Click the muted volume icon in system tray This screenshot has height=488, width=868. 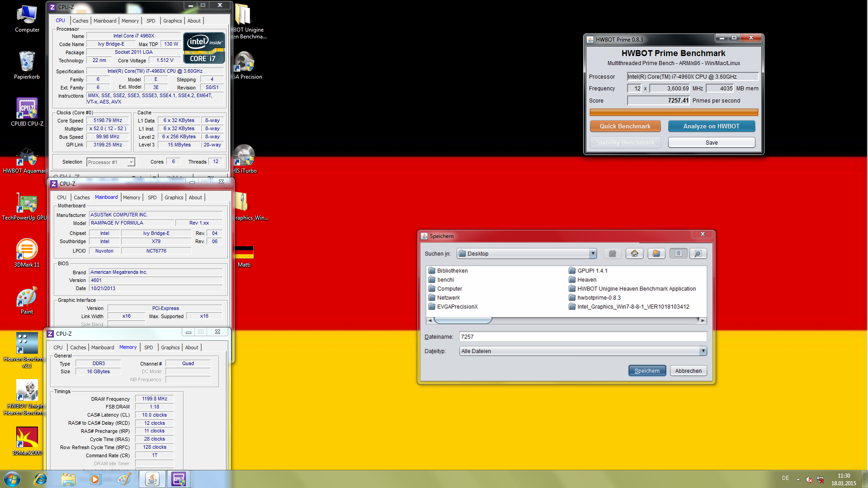(x=809, y=479)
